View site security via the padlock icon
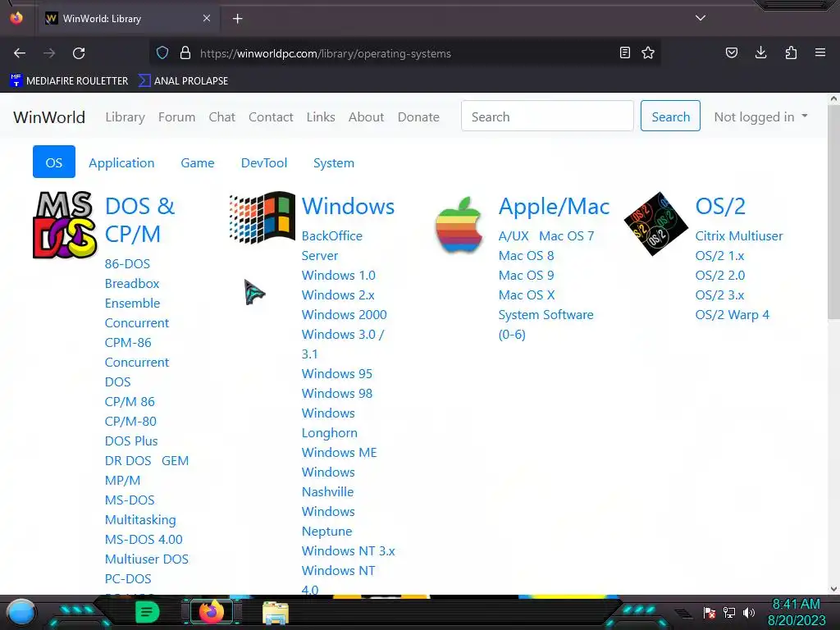This screenshot has height=630, width=840. click(x=185, y=53)
